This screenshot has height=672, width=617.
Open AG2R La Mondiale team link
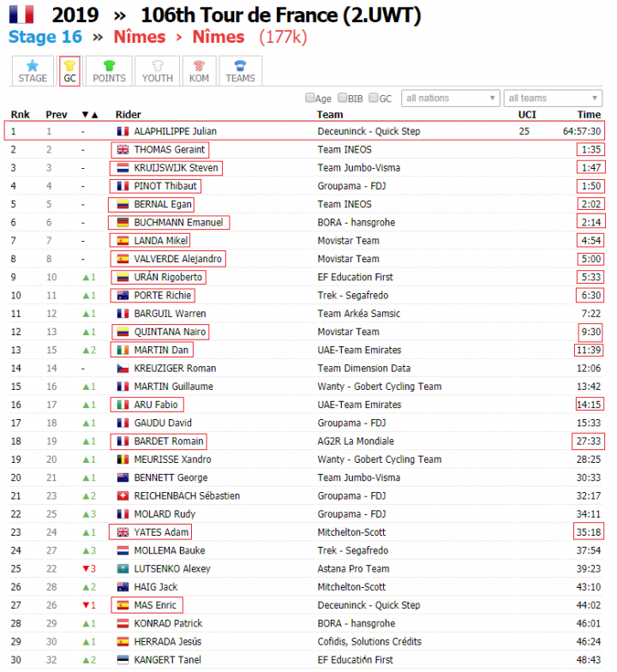click(x=356, y=441)
